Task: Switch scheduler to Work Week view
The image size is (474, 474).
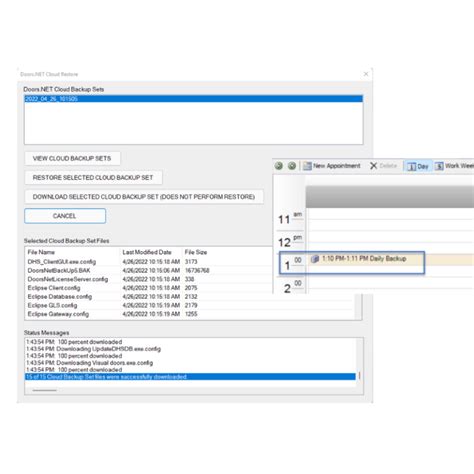Action: point(454,166)
